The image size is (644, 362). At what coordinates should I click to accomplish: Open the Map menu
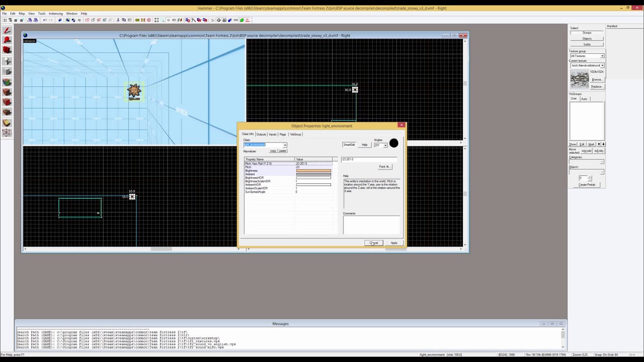click(22, 14)
